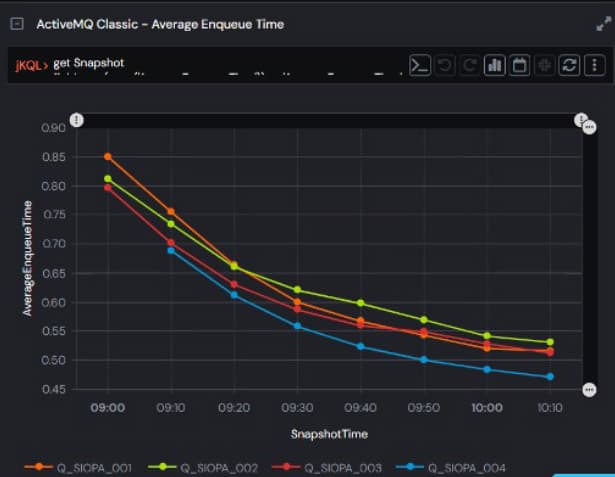Click the crosshair target icon
Image resolution: width=615 pixels, height=477 pixels.
545,65
